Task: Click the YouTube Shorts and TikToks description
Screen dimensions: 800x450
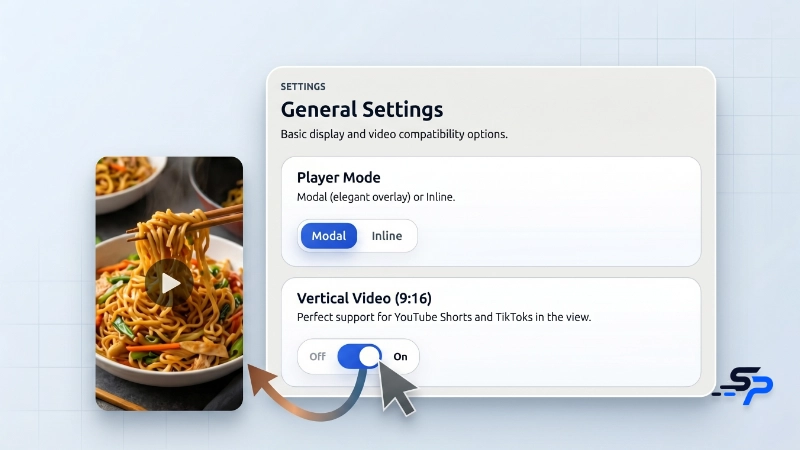Action: pyautogui.click(x=444, y=317)
